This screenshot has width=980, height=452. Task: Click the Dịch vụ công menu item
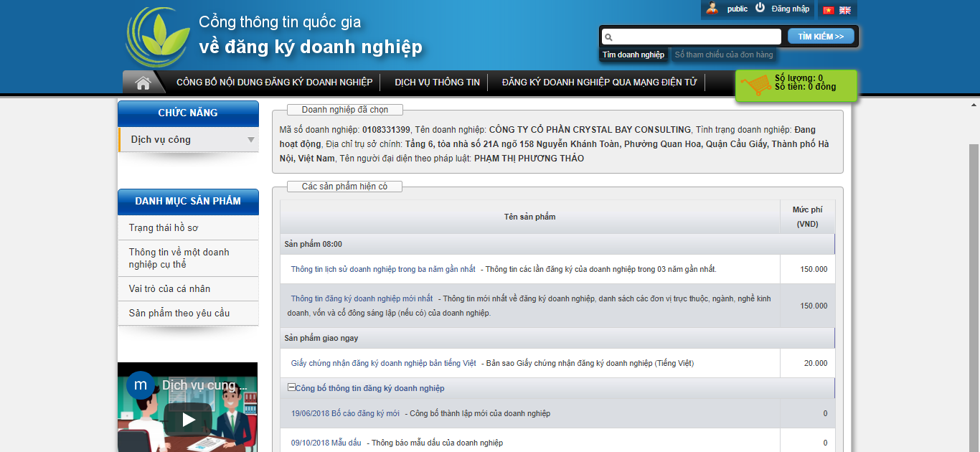pos(188,140)
